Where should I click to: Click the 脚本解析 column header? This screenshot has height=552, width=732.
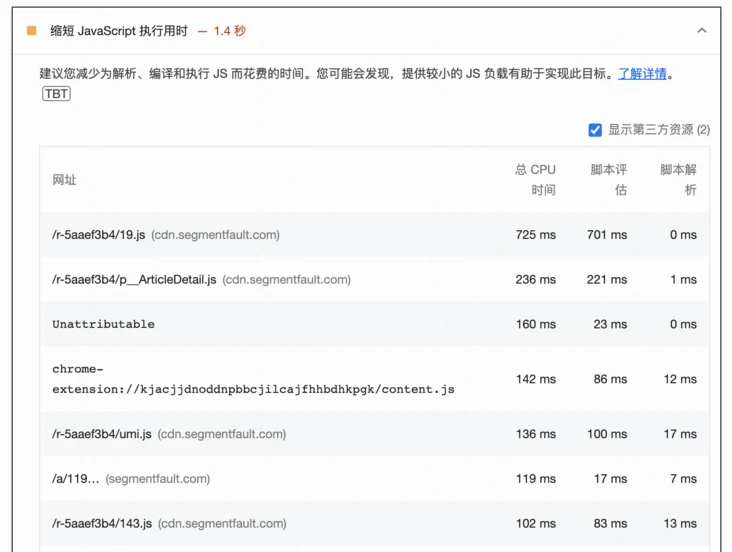tap(678, 180)
